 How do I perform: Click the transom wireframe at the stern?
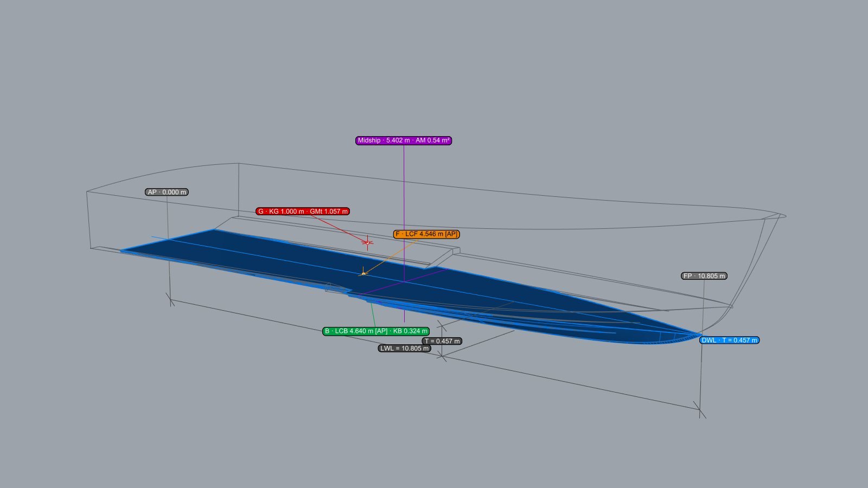pos(88,220)
